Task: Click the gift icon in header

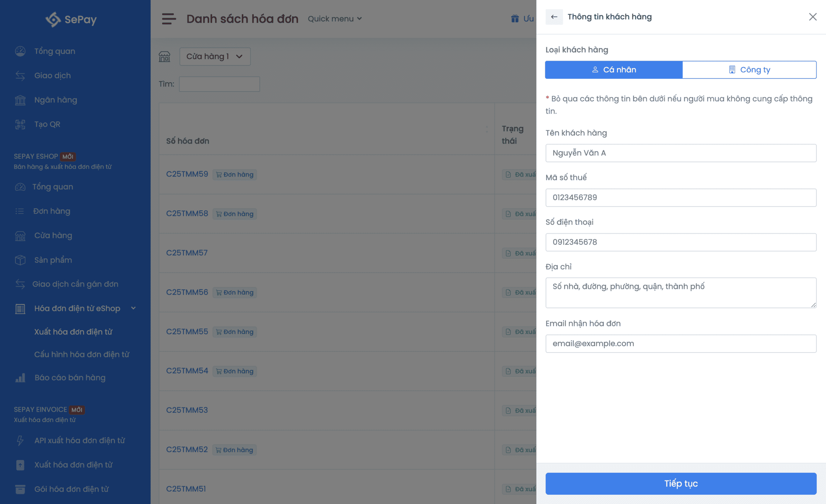Action: tap(515, 19)
